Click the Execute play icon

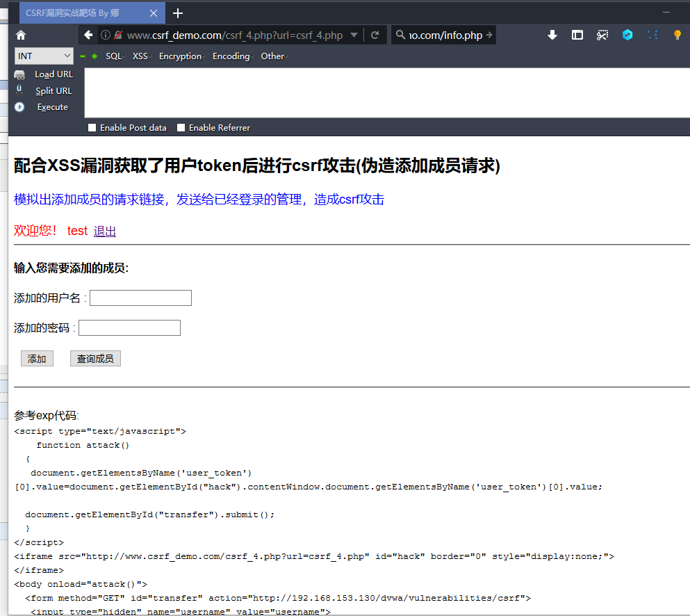tap(19, 107)
